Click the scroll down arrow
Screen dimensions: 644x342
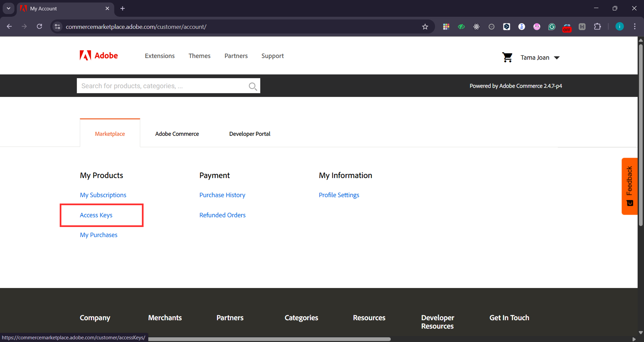coord(641,333)
